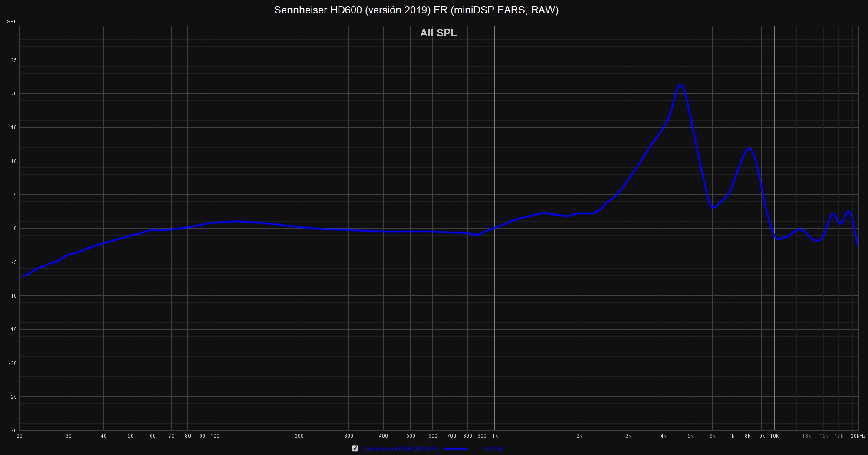
Task: Click the 0 label on SPL axis
Action: pos(15,229)
